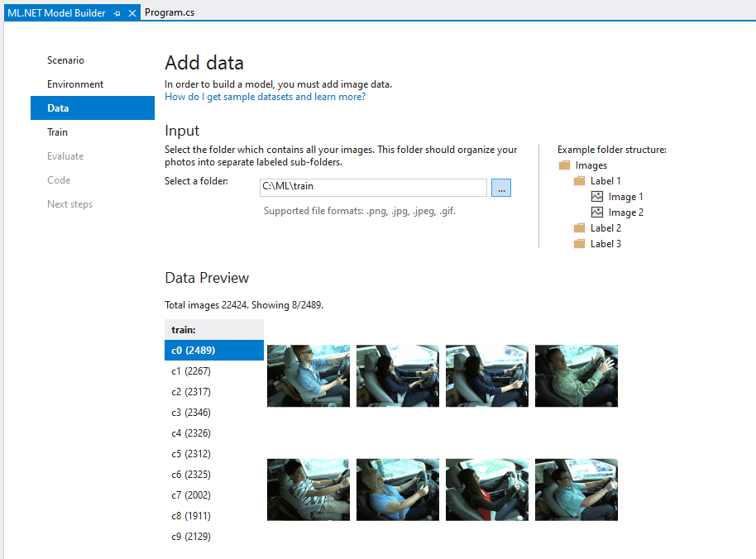Viewport: 756px width, 559px height.
Task: Pin the ML.NET Model Builder tab
Action: 117,13
